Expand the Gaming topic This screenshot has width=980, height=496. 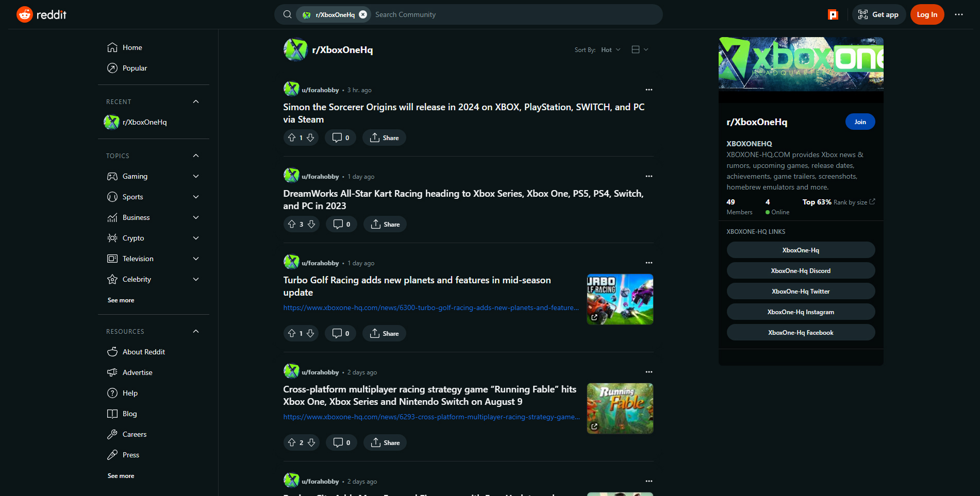pos(196,176)
